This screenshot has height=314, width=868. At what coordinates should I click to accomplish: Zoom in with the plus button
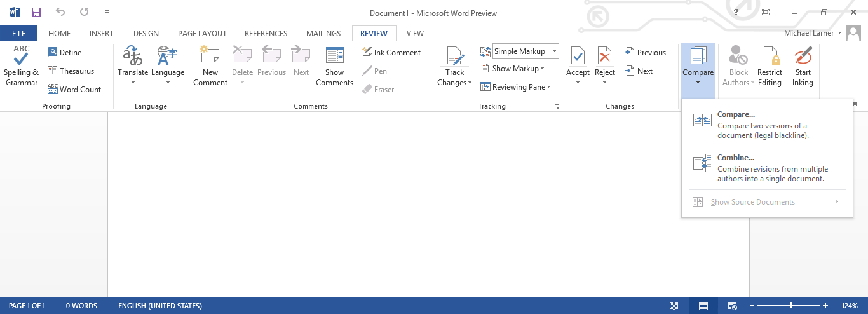pyautogui.click(x=825, y=306)
